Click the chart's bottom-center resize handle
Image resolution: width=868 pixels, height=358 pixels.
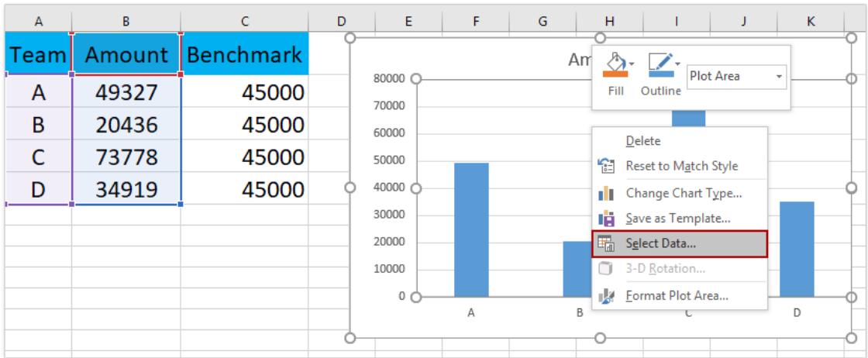(600, 338)
